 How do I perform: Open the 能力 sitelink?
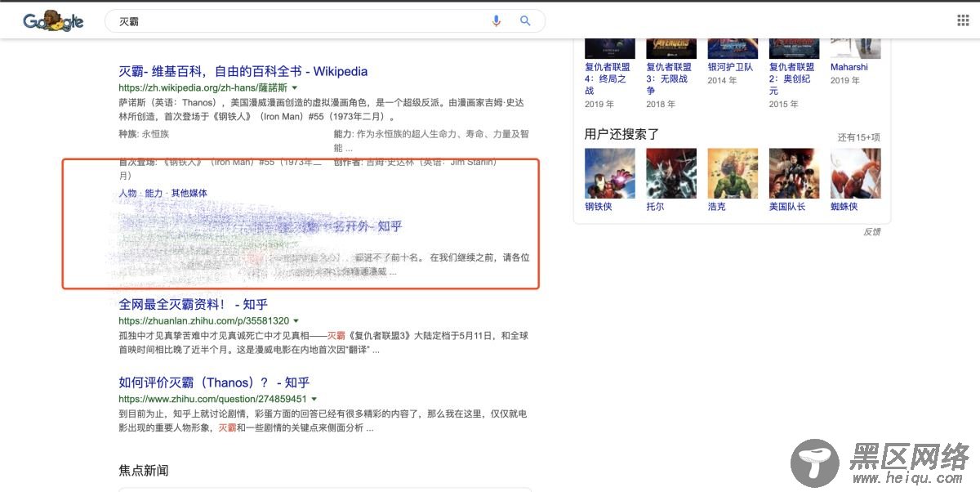point(154,193)
